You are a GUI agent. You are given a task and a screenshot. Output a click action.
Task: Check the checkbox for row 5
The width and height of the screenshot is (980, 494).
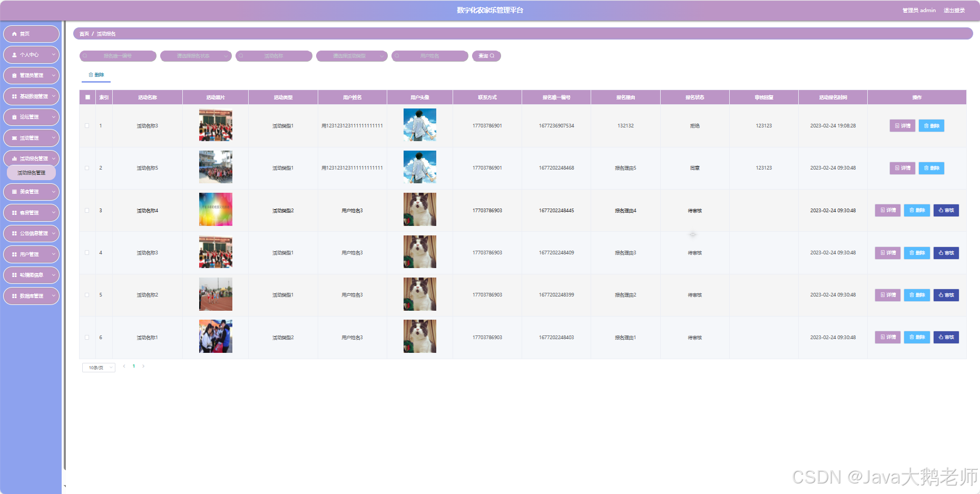click(x=87, y=295)
